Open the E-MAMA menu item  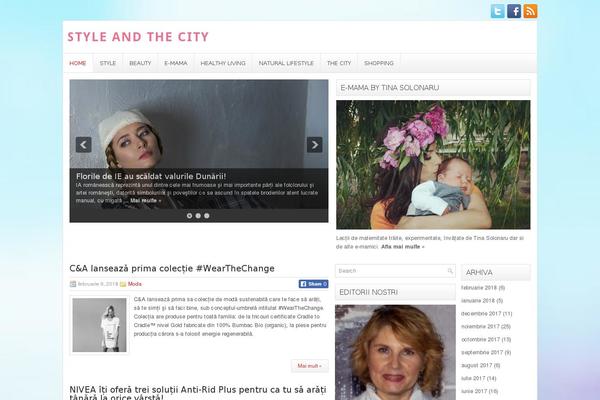(x=176, y=63)
